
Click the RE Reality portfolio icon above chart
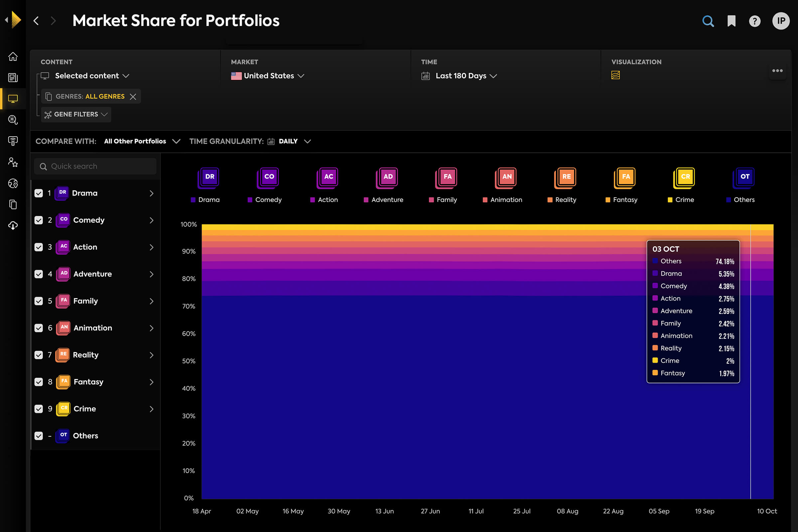(x=565, y=178)
